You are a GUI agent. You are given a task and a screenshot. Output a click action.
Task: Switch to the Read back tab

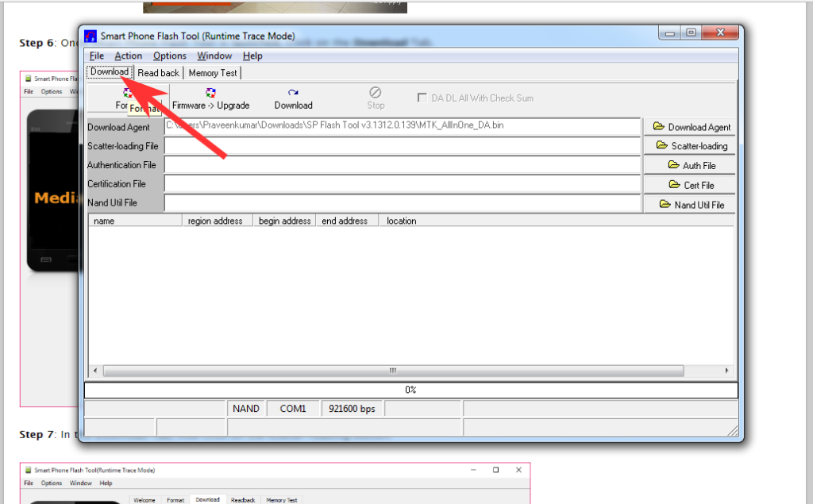[158, 73]
